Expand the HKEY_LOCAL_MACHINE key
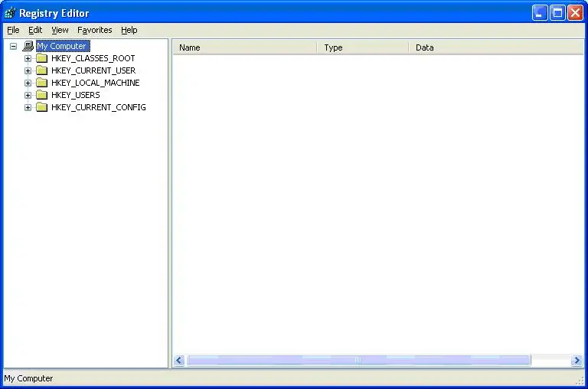588x389 pixels. pyautogui.click(x=28, y=83)
